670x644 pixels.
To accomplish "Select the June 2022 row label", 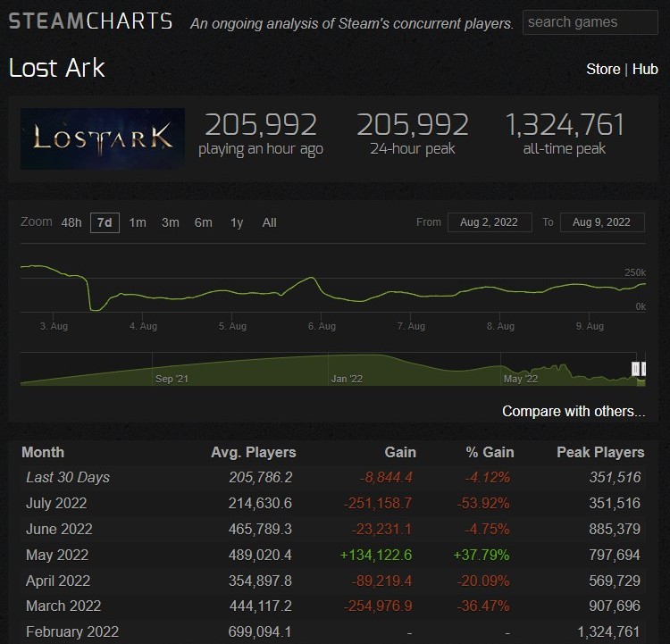I will (x=59, y=529).
